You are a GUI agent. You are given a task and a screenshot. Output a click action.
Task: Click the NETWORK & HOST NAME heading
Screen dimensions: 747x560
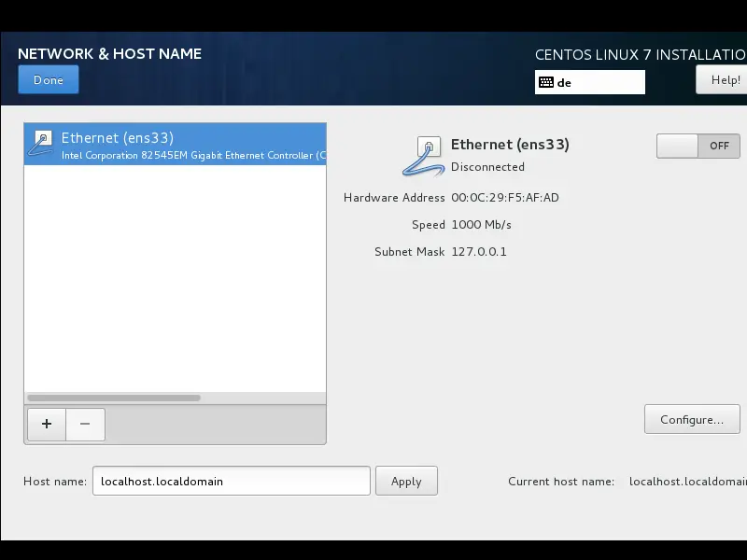109,54
